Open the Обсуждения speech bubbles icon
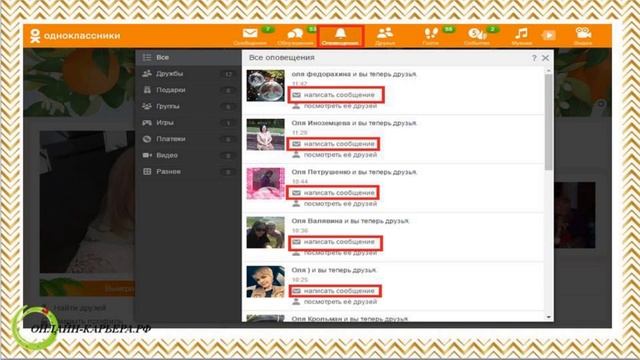This screenshot has height=360, width=640. coord(295,34)
